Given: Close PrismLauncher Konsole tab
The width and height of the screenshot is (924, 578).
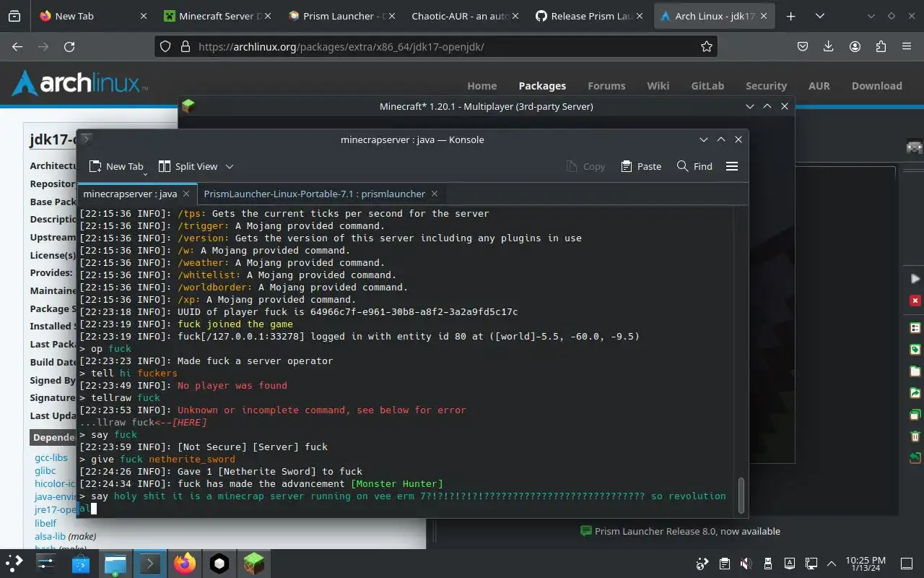Looking at the screenshot, I should (x=435, y=194).
